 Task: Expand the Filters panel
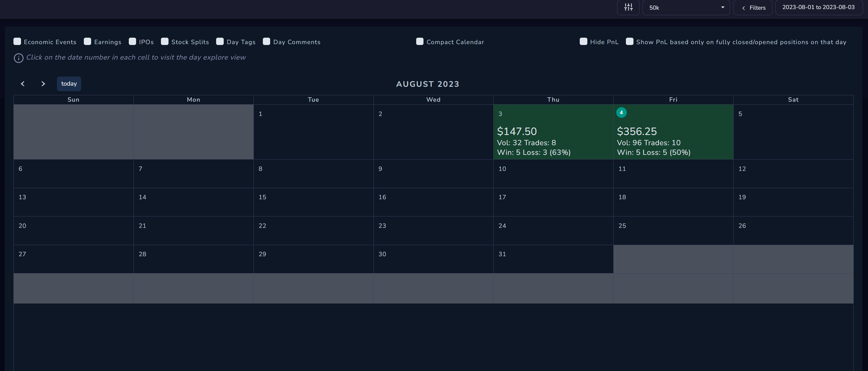753,7
